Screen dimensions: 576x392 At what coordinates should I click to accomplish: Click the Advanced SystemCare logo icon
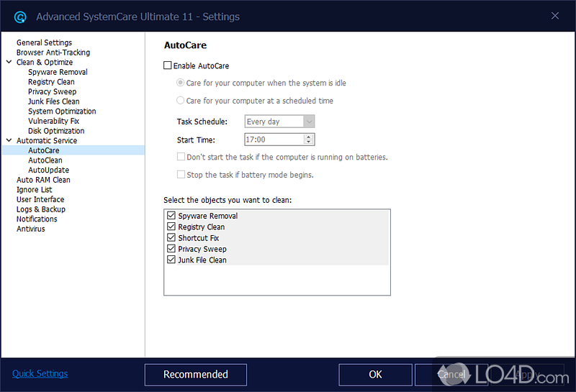click(20, 17)
